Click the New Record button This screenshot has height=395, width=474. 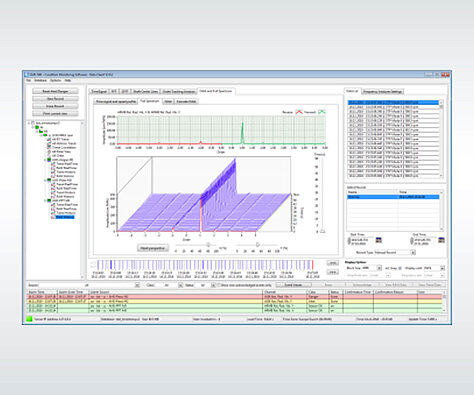pyautogui.click(x=55, y=99)
